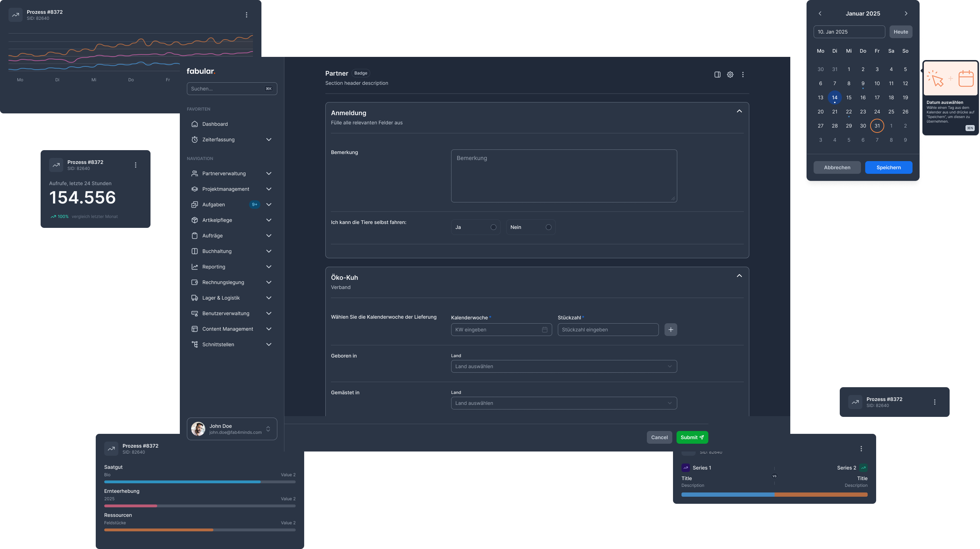Screen dimensions: 980x549
Task: Open Buchhaltung menu item
Action: (232, 252)
